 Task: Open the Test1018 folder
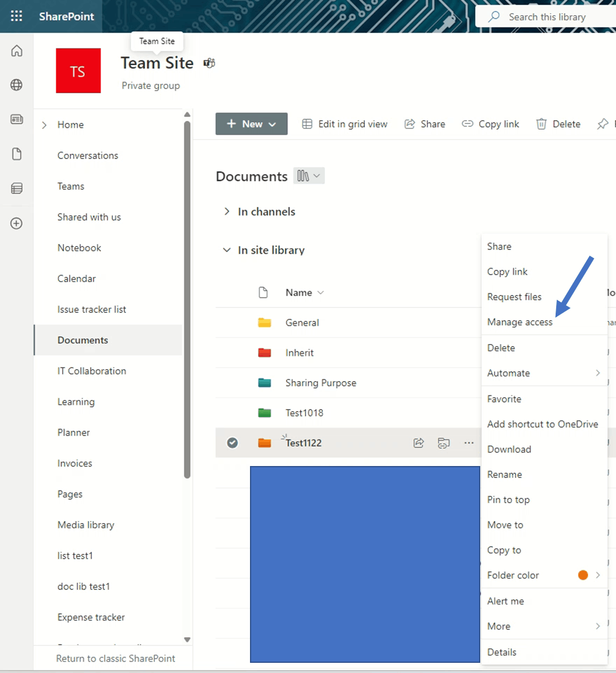tap(304, 413)
